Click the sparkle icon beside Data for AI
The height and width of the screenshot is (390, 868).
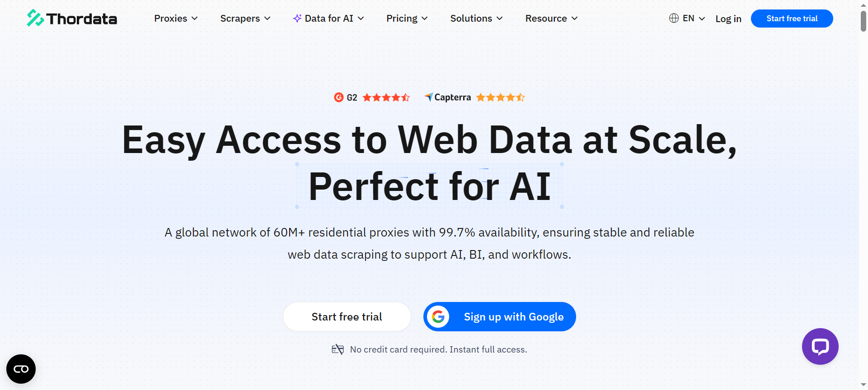[x=297, y=18]
